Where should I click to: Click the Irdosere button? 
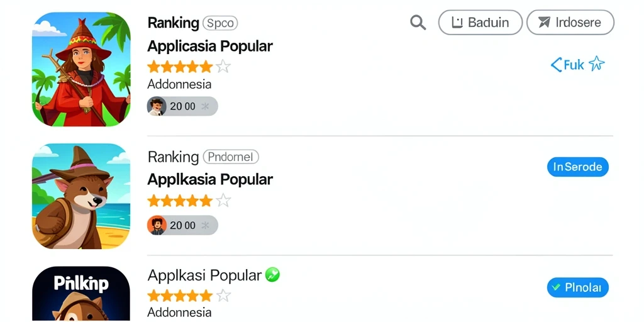[570, 22]
